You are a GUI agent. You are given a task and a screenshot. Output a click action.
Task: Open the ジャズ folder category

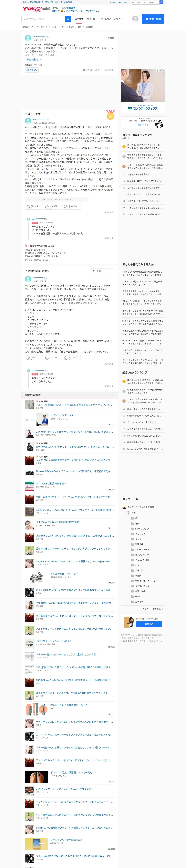tap(136, 539)
